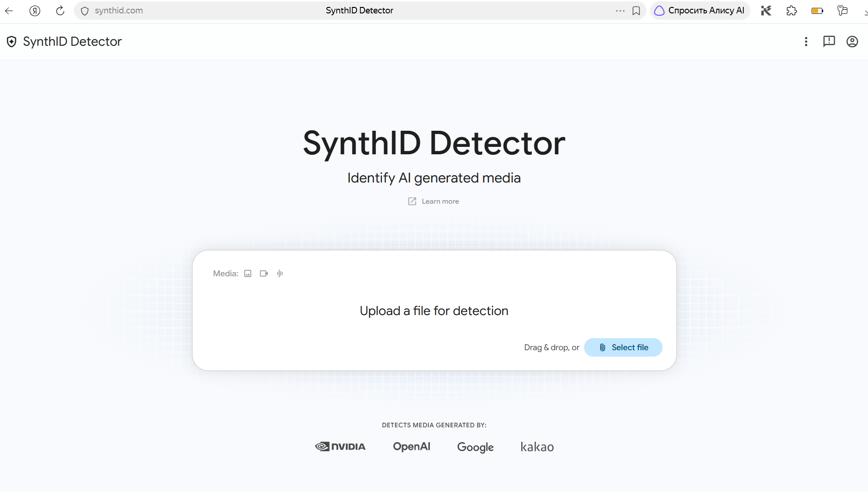Open the three-dot page menu in the address bar

pos(620,11)
